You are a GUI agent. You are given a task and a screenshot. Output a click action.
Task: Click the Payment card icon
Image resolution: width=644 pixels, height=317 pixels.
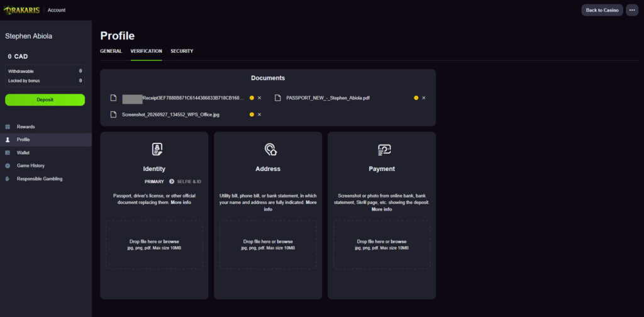[384, 150]
